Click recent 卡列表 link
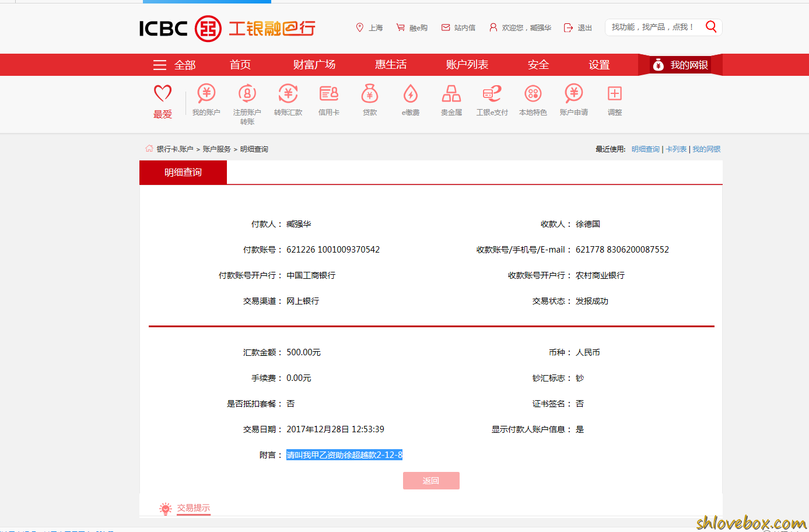Image resolution: width=809 pixels, height=532 pixels. (676, 149)
